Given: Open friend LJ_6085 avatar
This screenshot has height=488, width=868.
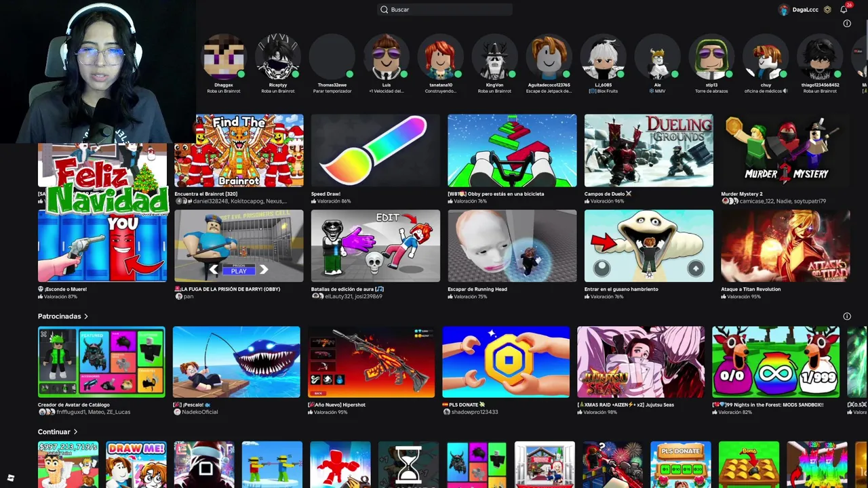Looking at the screenshot, I should click(603, 57).
